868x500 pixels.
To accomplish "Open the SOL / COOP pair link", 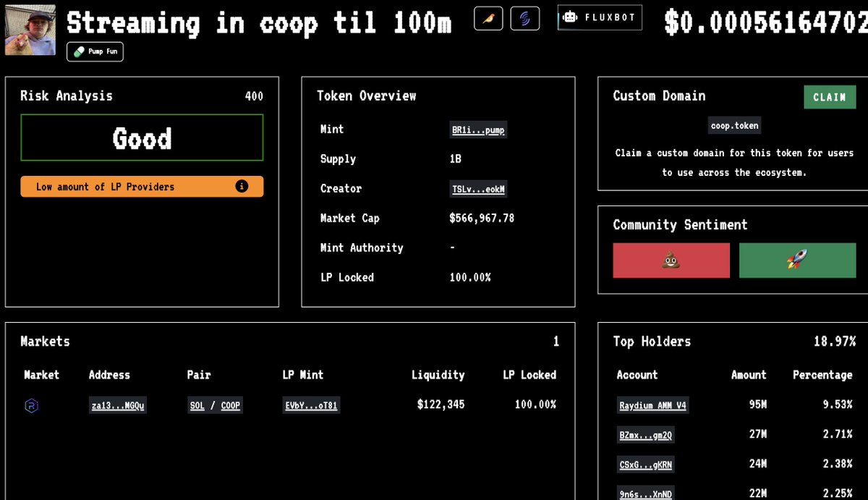I will (x=214, y=405).
